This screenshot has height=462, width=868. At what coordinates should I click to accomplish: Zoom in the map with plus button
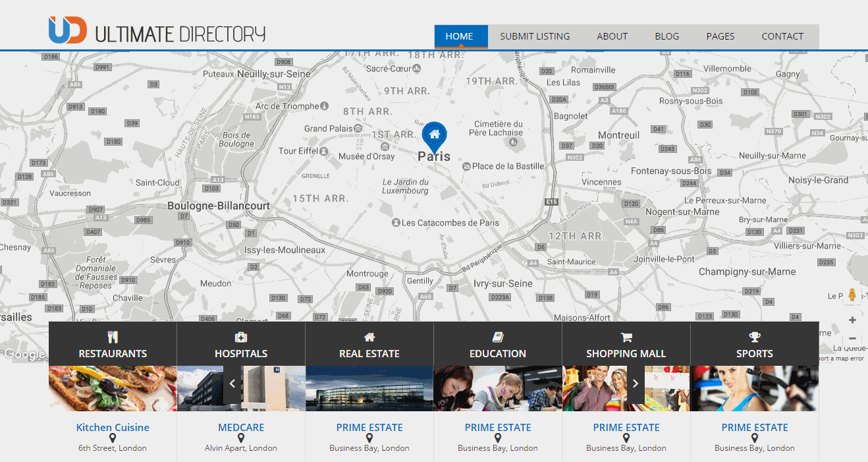tap(852, 320)
